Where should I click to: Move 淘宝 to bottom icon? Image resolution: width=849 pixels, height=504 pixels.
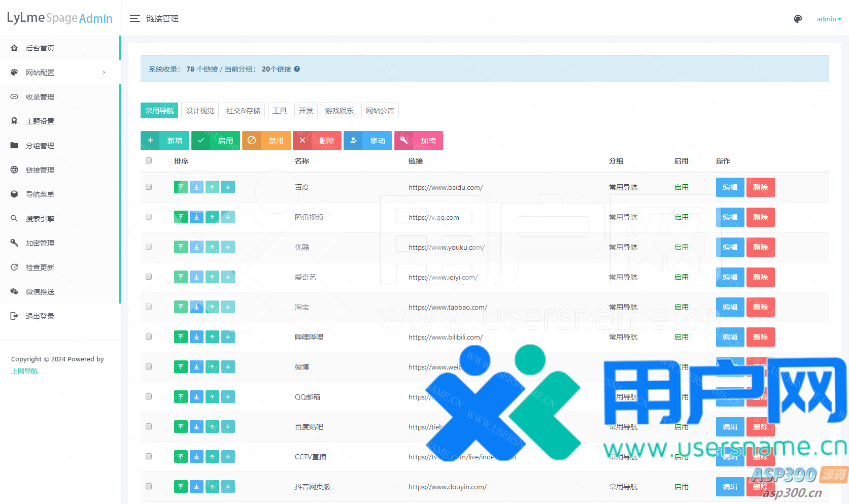click(196, 307)
